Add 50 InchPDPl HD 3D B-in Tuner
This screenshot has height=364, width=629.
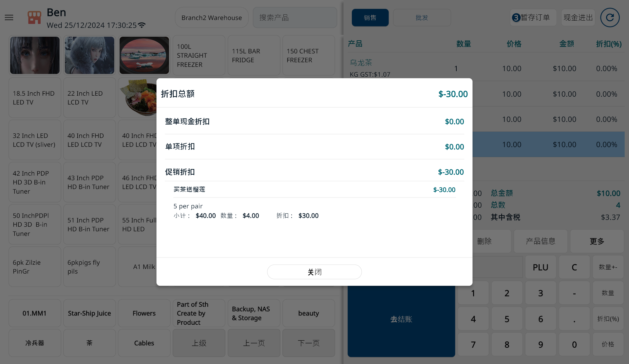point(35,224)
